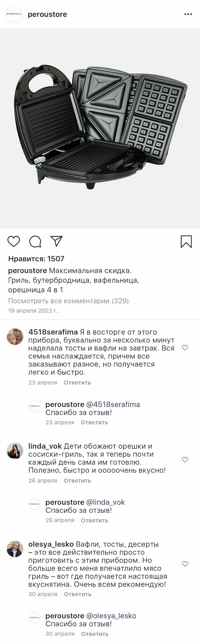Open the three-dots post options menu
The width and height of the screenshot is (200, 644).
click(188, 14)
